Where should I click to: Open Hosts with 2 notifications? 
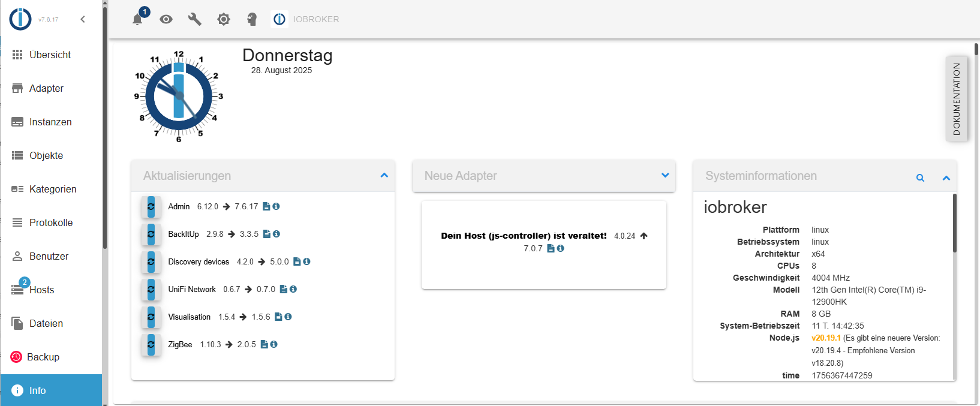(41, 290)
